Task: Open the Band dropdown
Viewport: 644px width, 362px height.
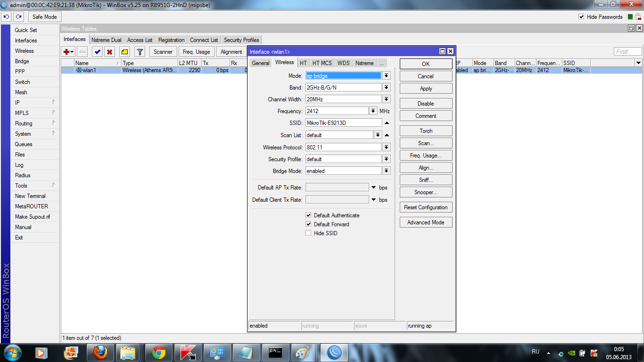Action: [x=387, y=87]
